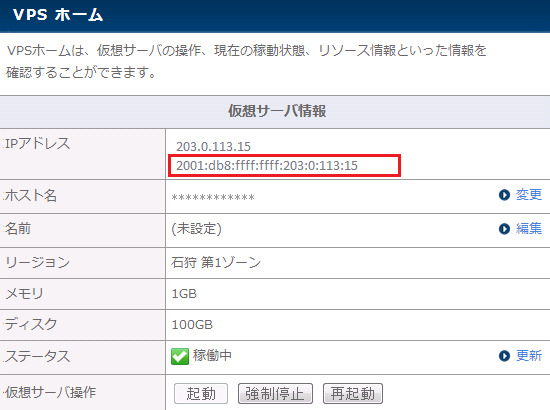Click the 稼働中 status text
This screenshot has width=550, height=410.
(x=212, y=356)
